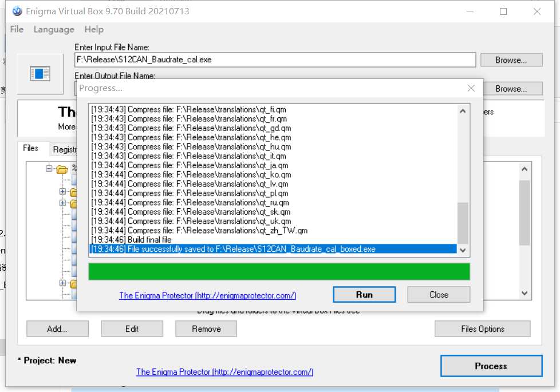The height and width of the screenshot is (392, 560).
Task: Click the files tree scrollbar thumb
Action: coord(524,213)
